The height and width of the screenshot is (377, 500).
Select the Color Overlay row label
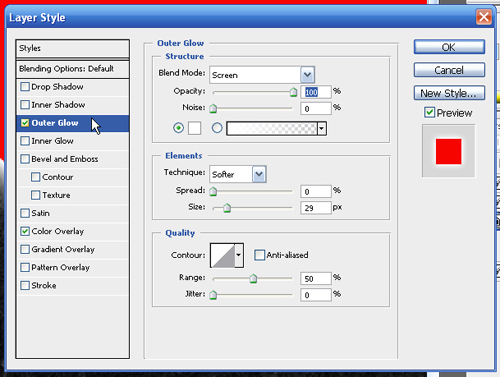(58, 231)
